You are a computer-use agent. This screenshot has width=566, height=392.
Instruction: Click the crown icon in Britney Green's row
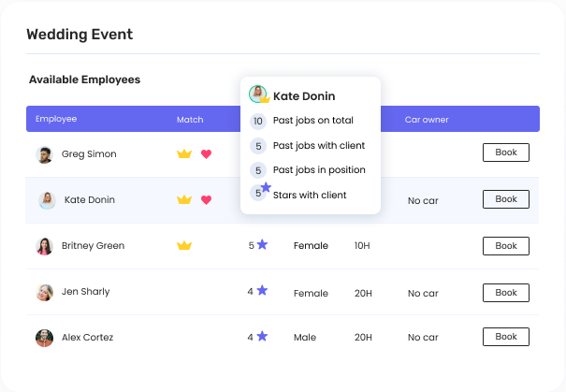[x=184, y=245]
